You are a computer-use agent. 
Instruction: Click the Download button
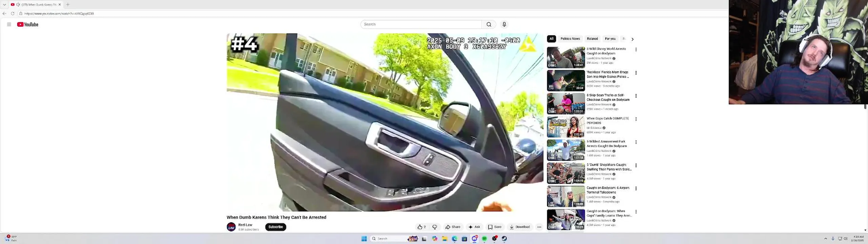(519, 227)
